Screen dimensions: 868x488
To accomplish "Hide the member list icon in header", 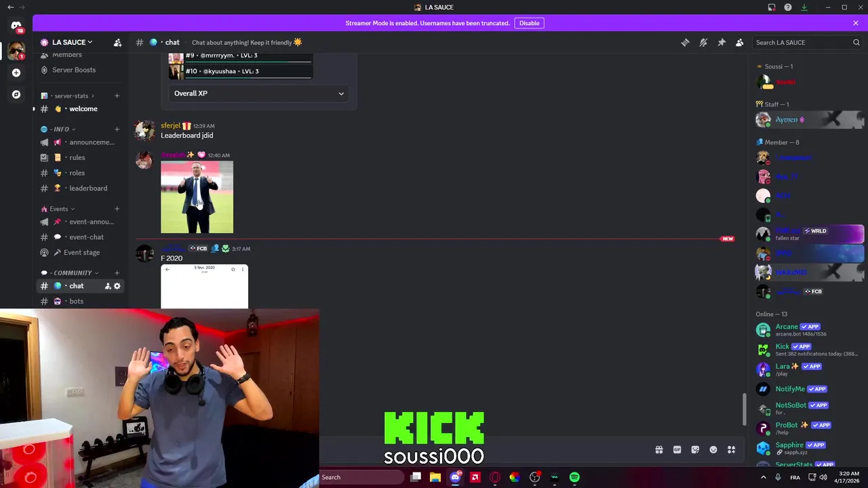I will coord(739,42).
